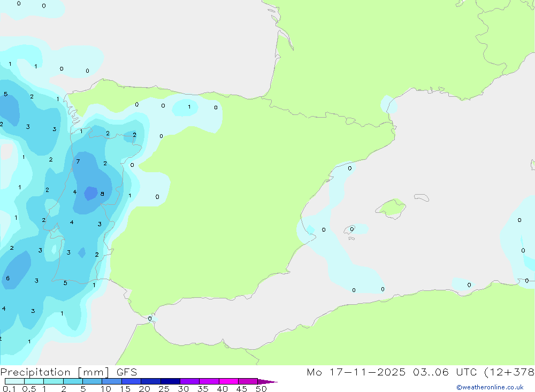Click the precipitation value '7' on the map

(x=78, y=162)
